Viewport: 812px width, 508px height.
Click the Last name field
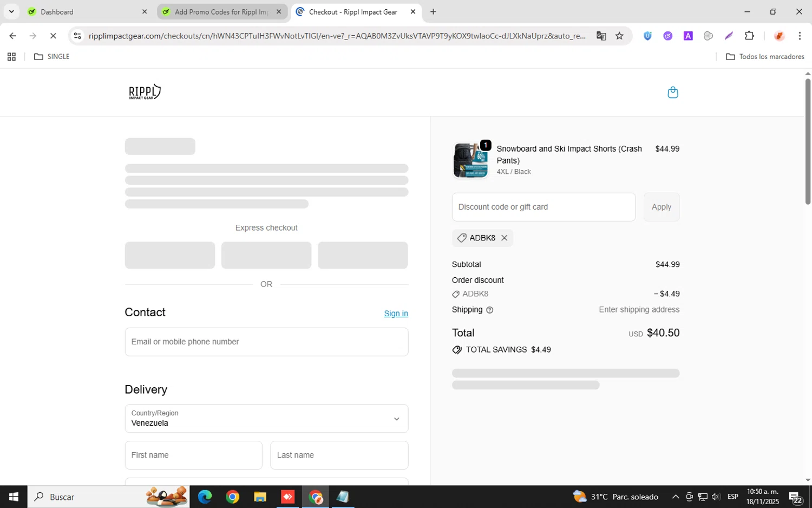pyautogui.click(x=339, y=455)
